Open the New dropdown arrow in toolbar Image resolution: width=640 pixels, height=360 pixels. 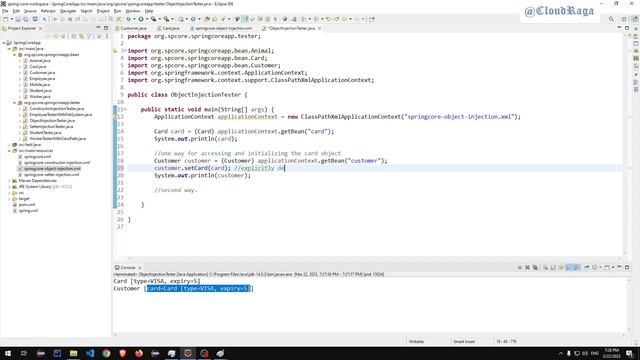click(x=11, y=19)
